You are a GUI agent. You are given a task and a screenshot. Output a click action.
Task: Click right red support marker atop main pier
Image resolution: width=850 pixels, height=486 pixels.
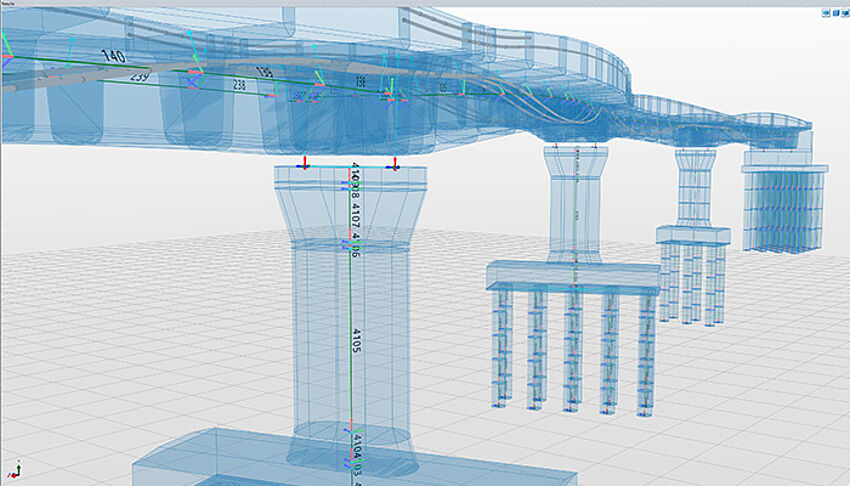395,163
